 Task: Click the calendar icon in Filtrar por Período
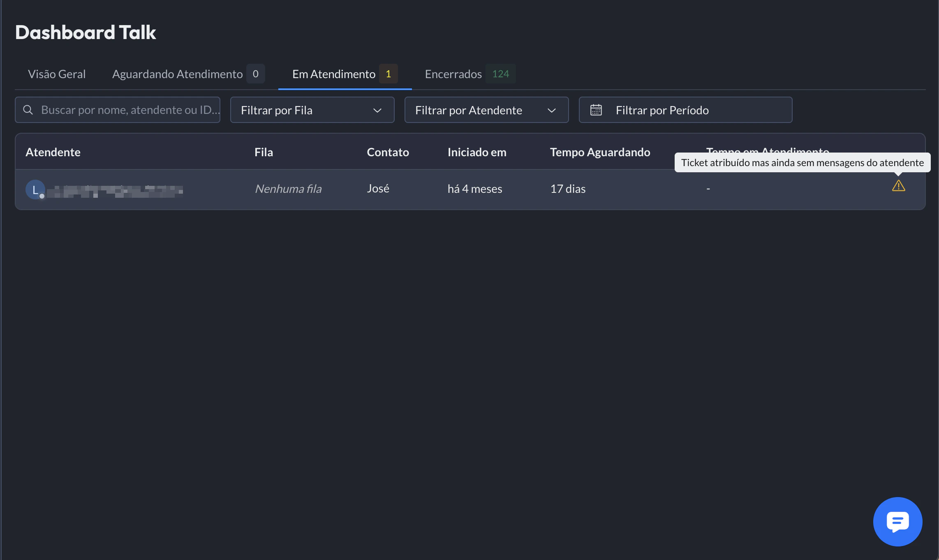pyautogui.click(x=597, y=110)
